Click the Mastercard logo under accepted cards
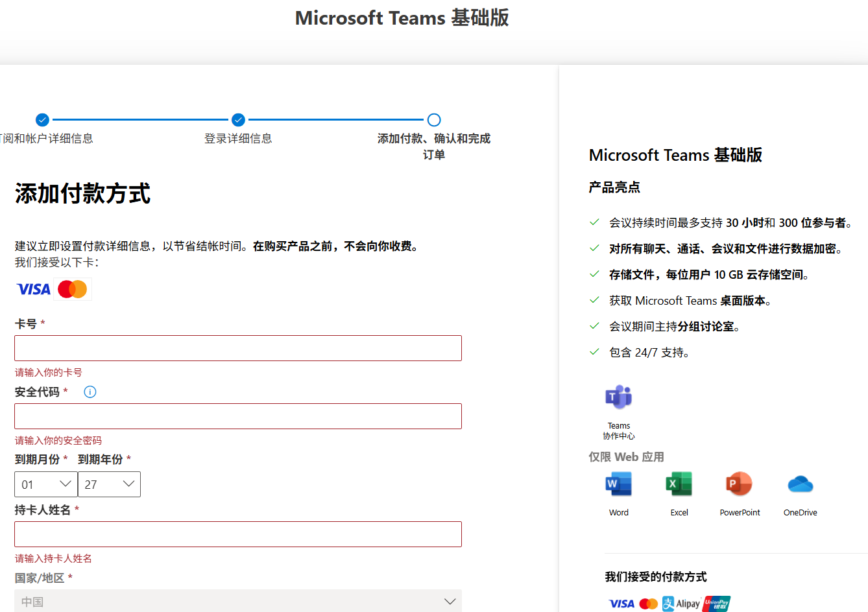Image resolution: width=868 pixels, height=612 pixels. tap(73, 289)
